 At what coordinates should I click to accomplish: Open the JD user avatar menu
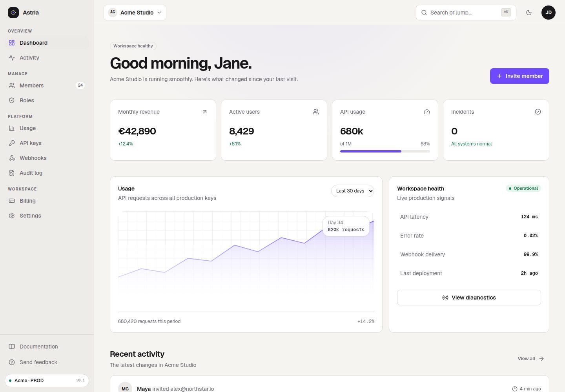click(x=549, y=13)
